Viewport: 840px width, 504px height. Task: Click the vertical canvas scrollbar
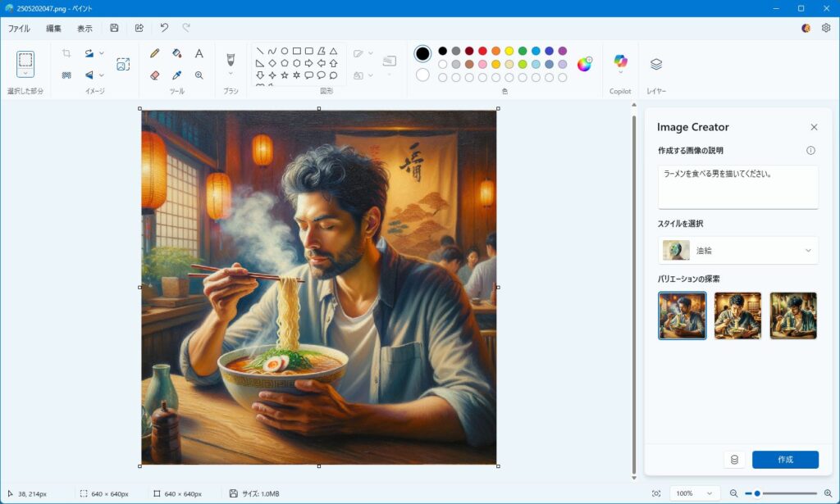tap(634, 294)
